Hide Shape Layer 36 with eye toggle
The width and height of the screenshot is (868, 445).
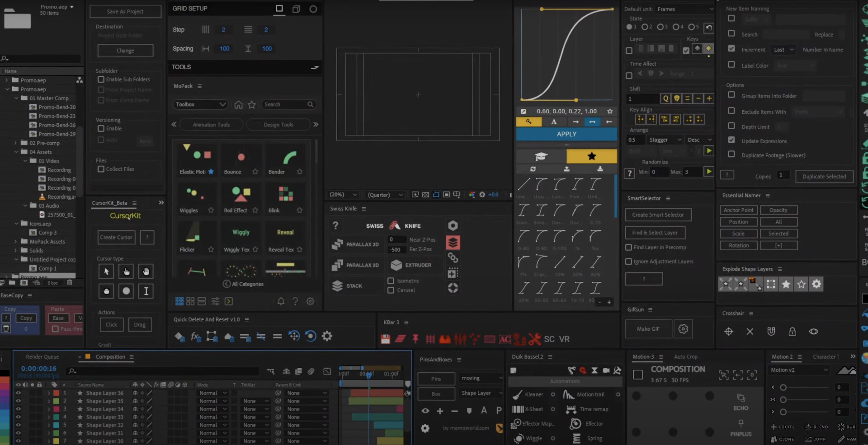click(x=18, y=393)
